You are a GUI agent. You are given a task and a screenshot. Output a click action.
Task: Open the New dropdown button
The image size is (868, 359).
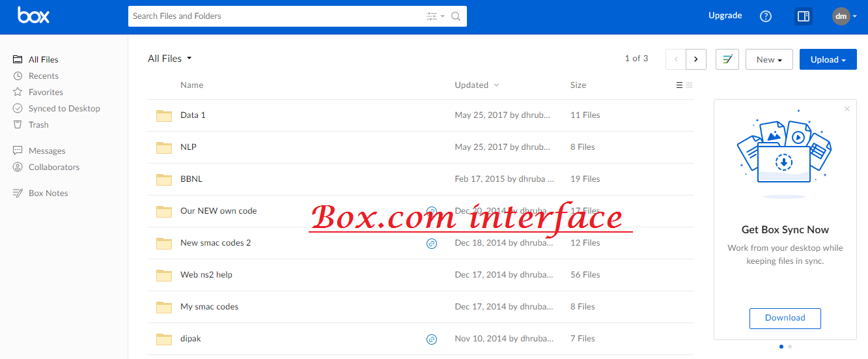(769, 59)
